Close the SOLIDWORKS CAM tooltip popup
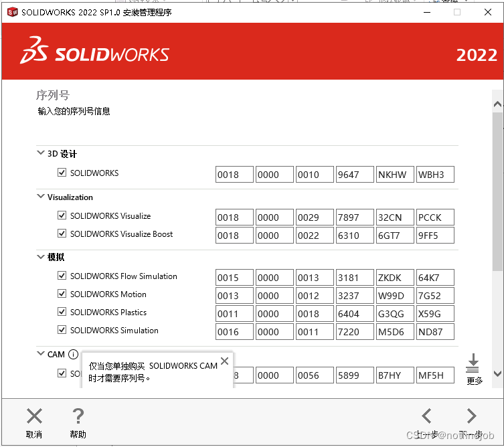The image size is (504, 447). click(x=224, y=361)
